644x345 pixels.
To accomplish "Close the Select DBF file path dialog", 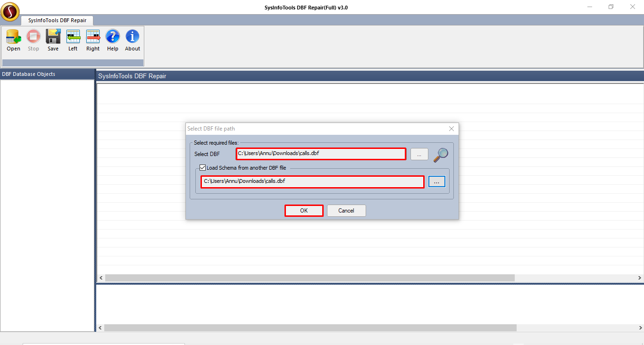I will coord(452,129).
